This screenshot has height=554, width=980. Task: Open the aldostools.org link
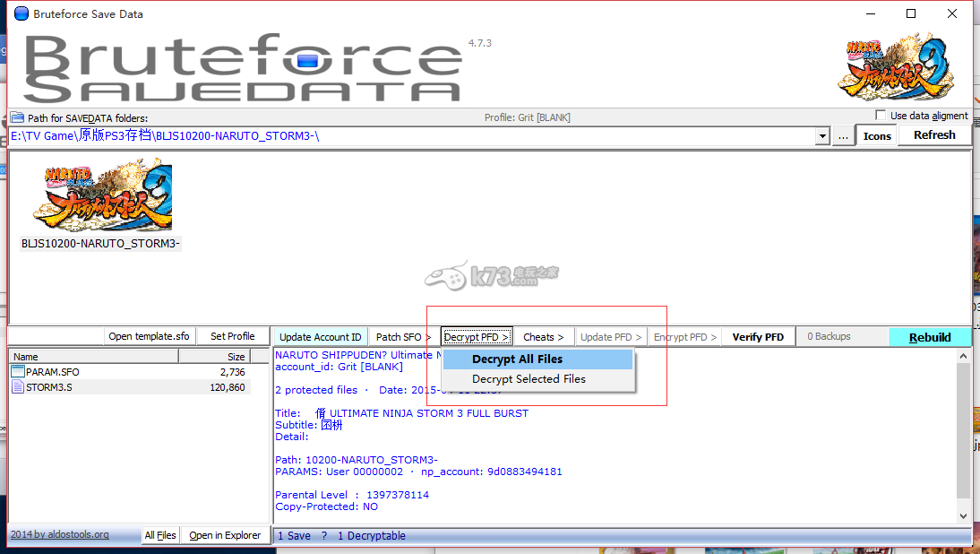[x=60, y=534]
